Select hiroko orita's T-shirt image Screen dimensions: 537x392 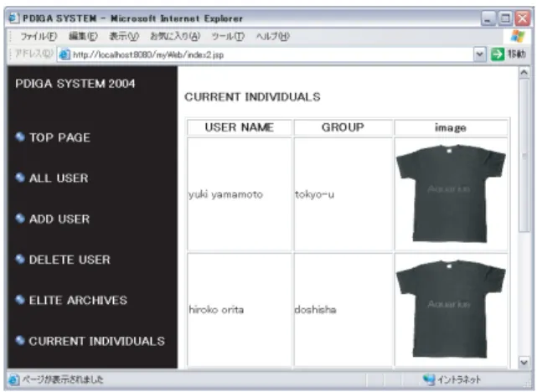coord(451,309)
